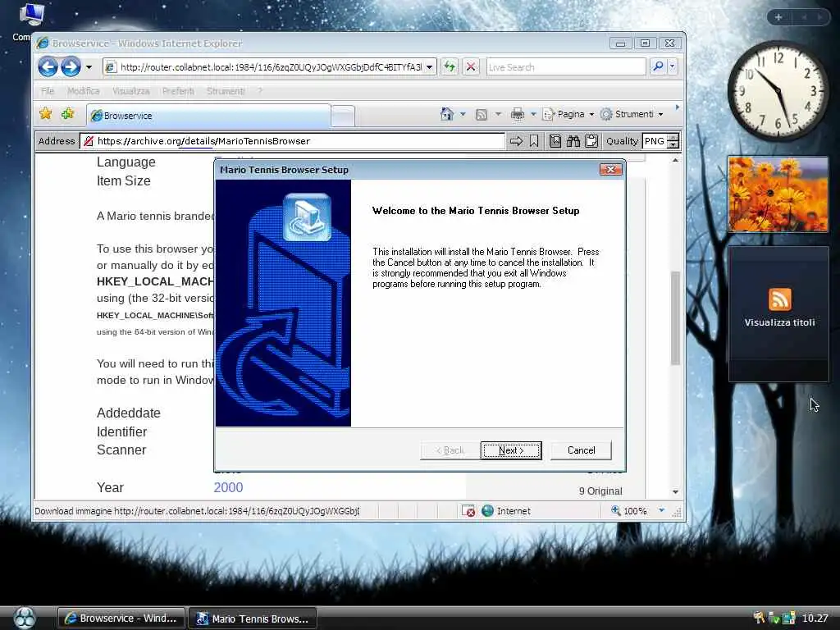Viewport: 840px width, 630px height.
Task: Open the recent pages dropdown arrow
Action: click(x=89, y=67)
